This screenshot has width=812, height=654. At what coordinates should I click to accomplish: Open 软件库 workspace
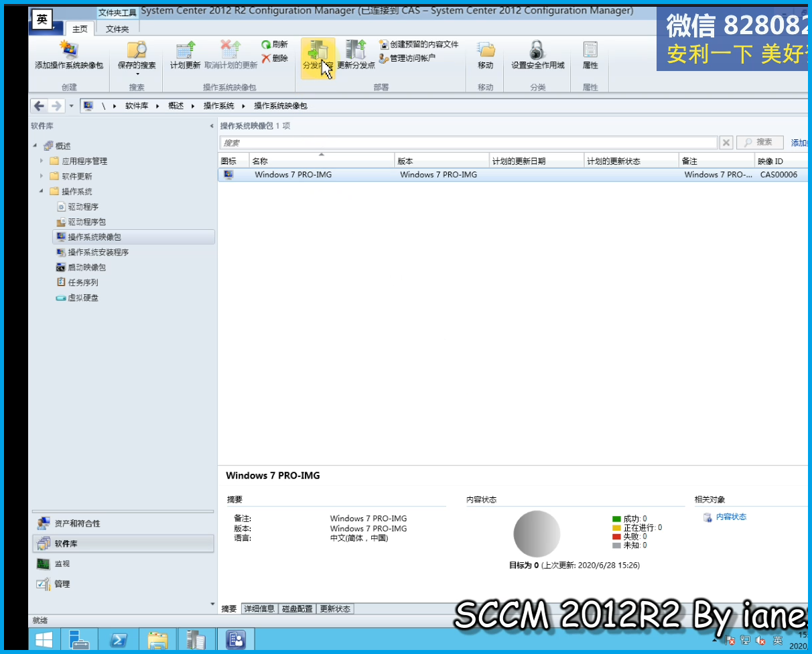(123, 543)
